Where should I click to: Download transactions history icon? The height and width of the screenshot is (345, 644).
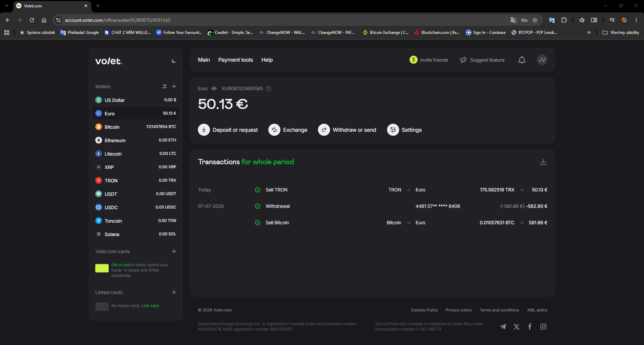543,162
